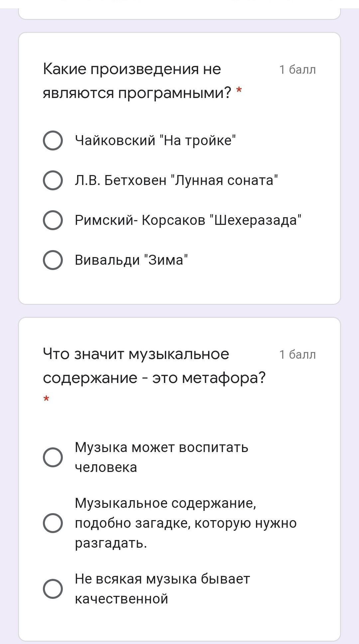Click text "Музыкальное содержание, подобно загадке"

point(185,523)
